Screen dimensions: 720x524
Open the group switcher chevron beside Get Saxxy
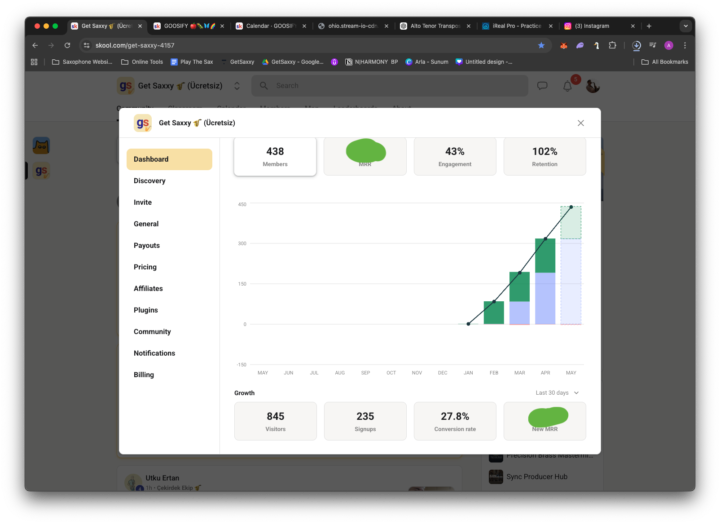(x=237, y=86)
